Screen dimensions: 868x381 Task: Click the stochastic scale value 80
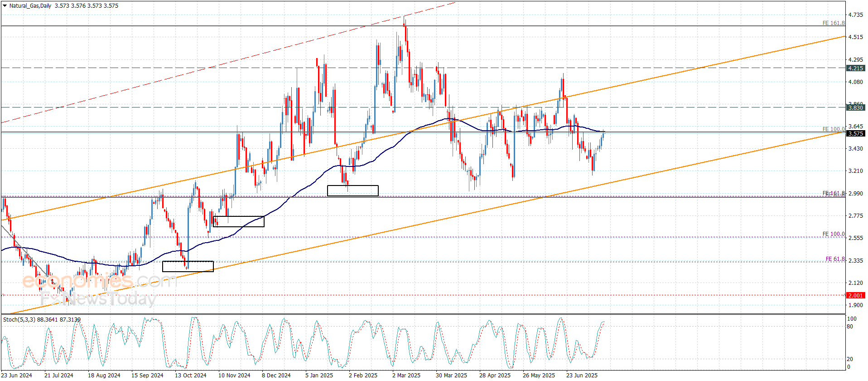(x=850, y=327)
